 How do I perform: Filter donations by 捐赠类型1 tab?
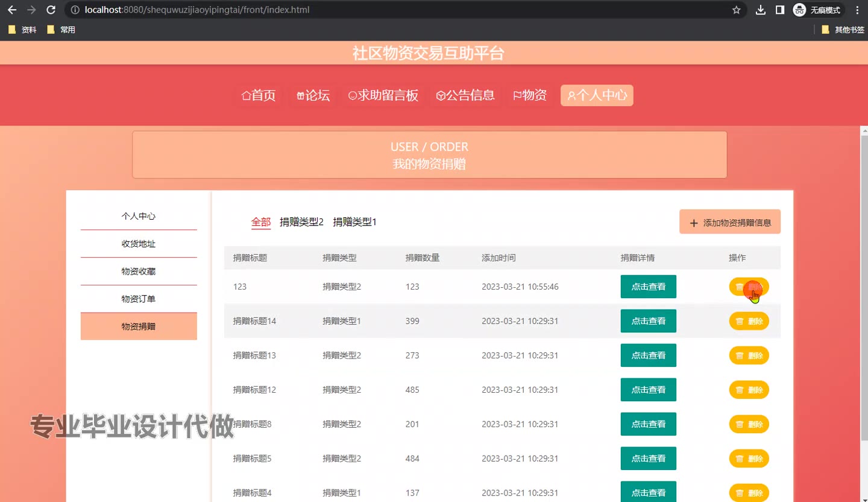click(354, 222)
